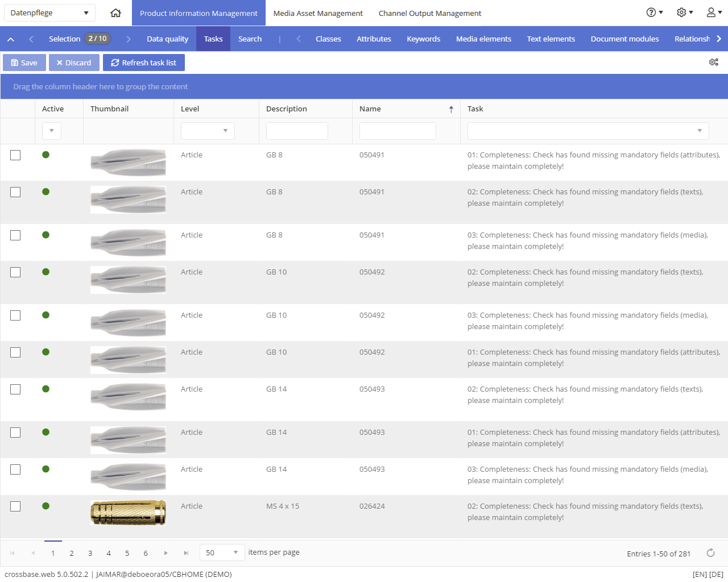Select checkbox for 050492 texts task
Screen dimensions: 728x582
15,272
